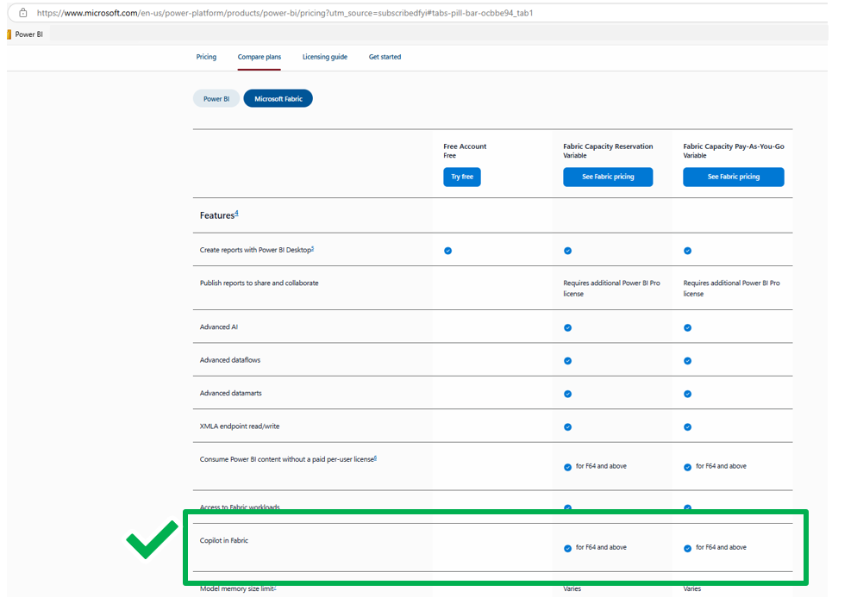857x616 pixels.
Task: Click the Fabric Capacity Reservation heading
Action: (x=608, y=146)
